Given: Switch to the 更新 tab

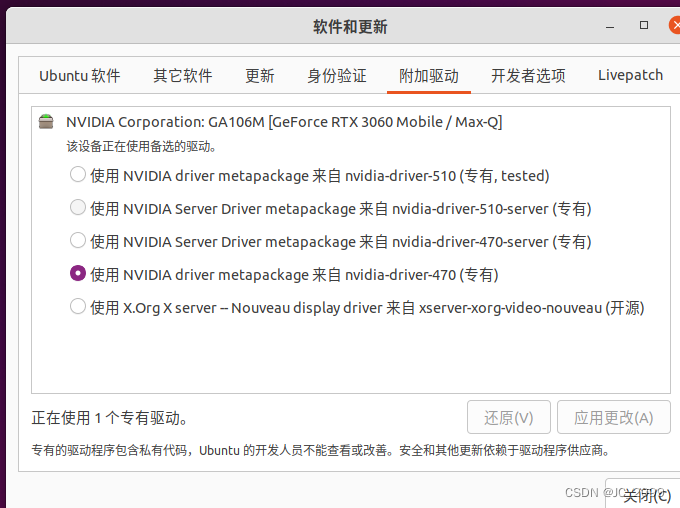Looking at the screenshot, I should (259, 75).
